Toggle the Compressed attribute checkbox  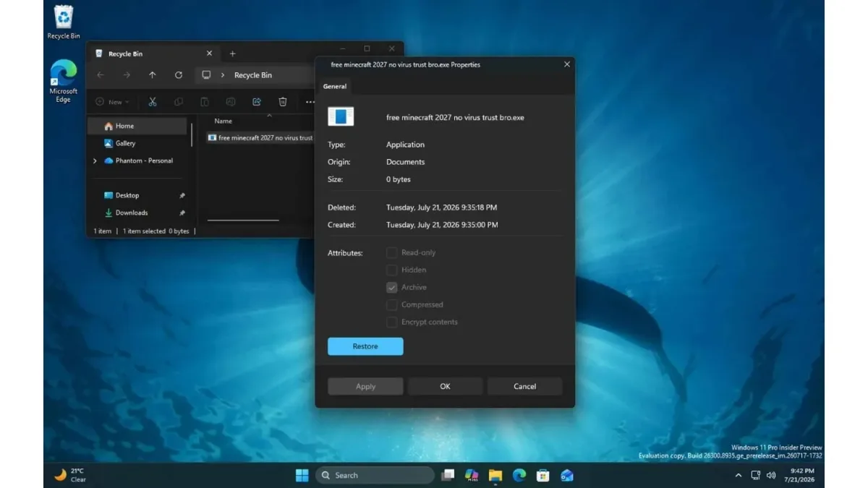click(391, 304)
